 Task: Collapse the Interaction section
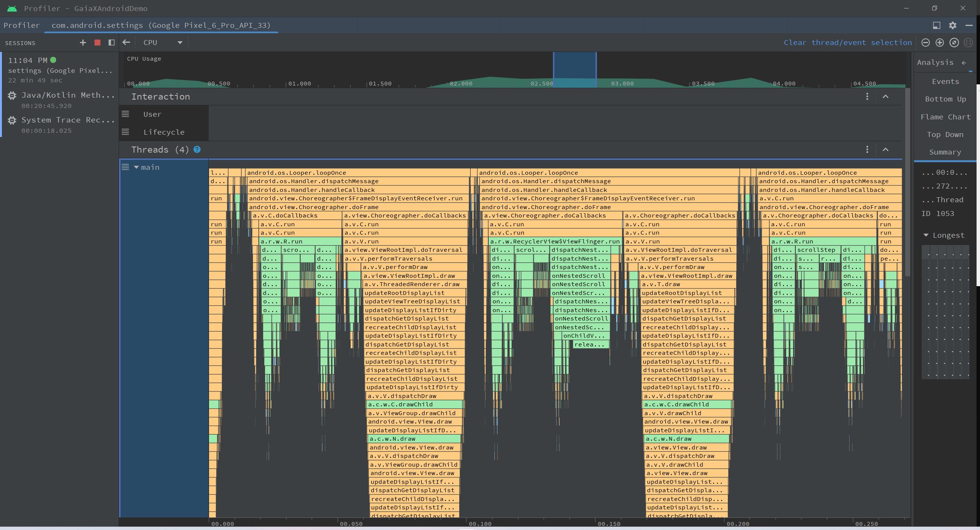coord(885,97)
